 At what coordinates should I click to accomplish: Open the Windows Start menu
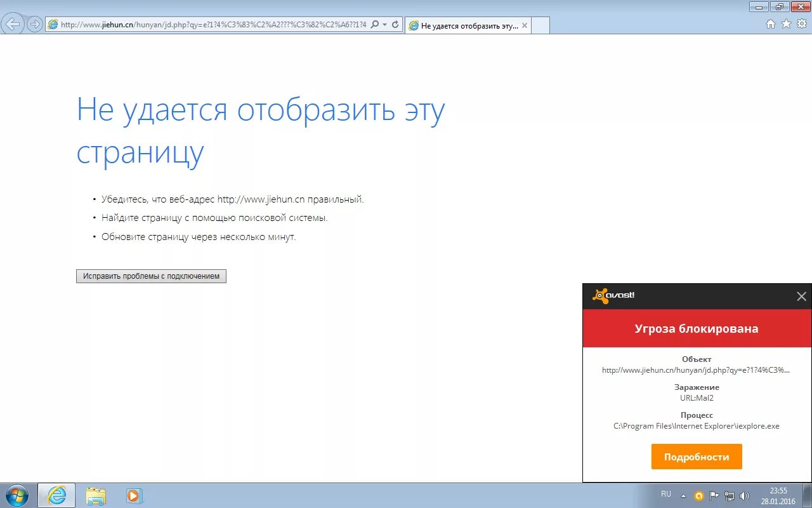click(x=16, y=495)
